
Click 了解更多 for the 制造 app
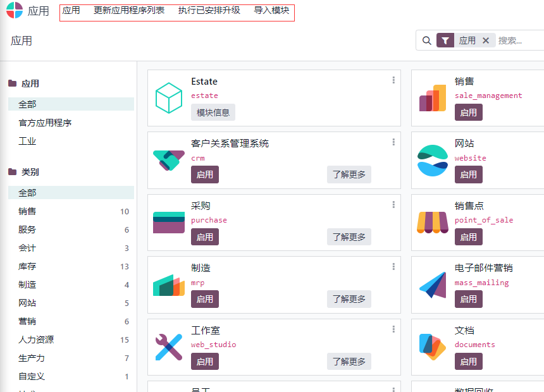(349, 299)
